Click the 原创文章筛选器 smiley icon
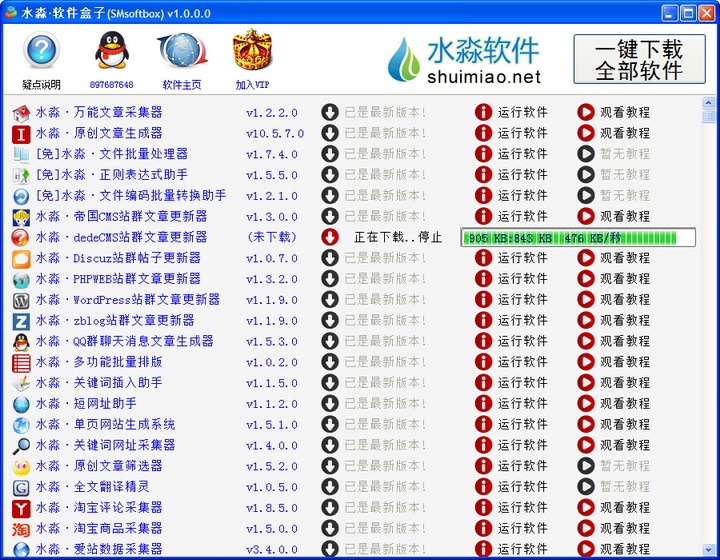 pos(21,466)
